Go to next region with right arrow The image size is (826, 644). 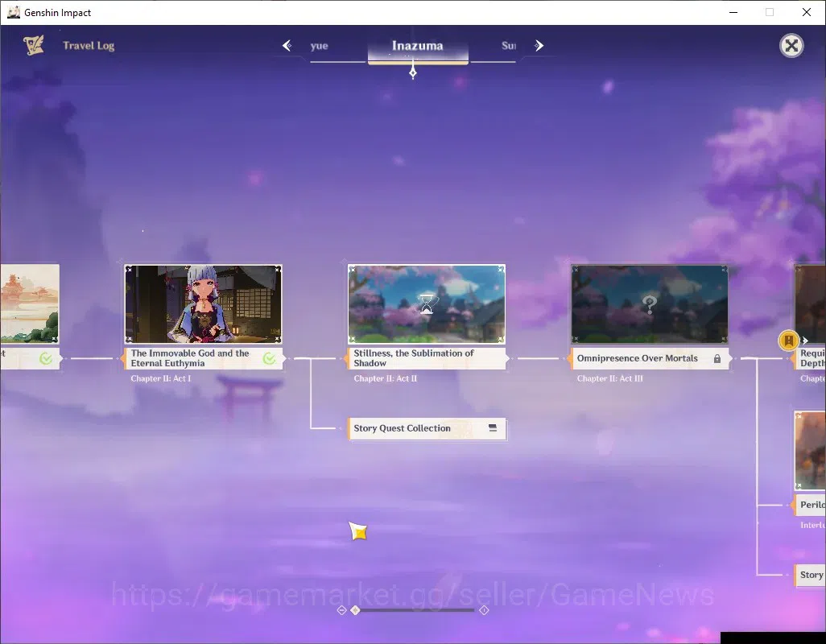539,46
